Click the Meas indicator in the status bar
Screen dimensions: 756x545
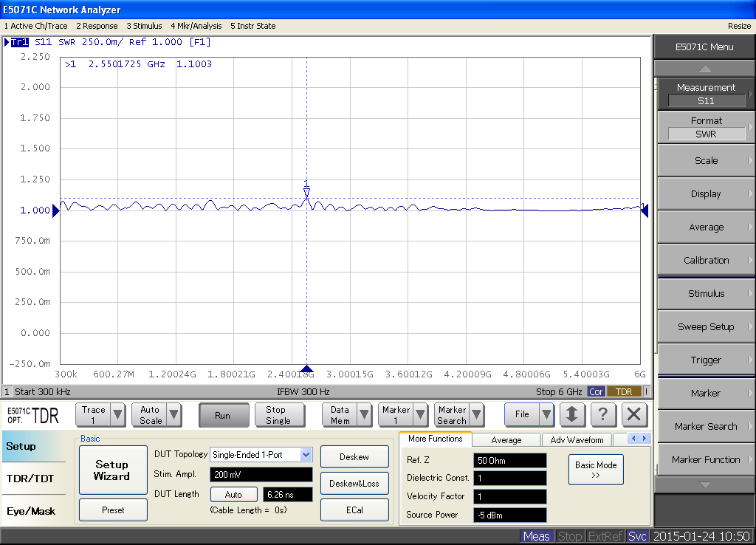click(x=537, y=536)
